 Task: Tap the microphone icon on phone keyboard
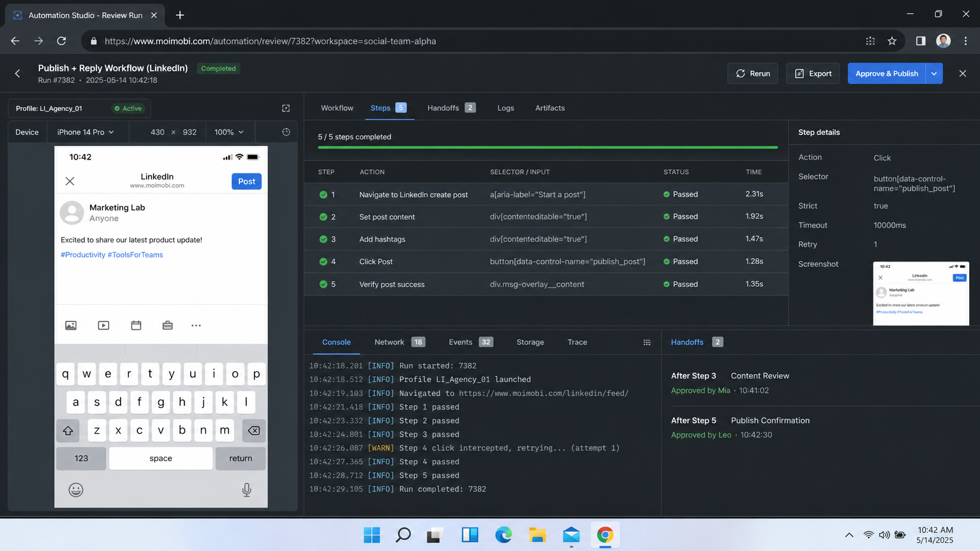click(x=247, y=490)
